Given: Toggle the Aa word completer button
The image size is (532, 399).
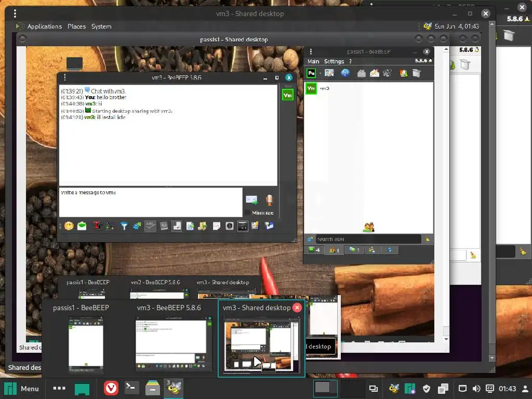Looking at the screenshot, I should click(x=164, y=226).
